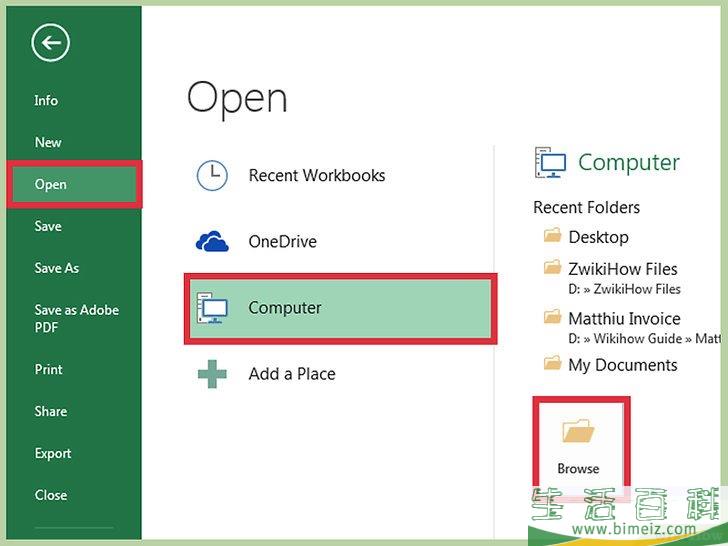Choose the Computer place label
The width and height of the screenshot is (728, 546).
285,308
